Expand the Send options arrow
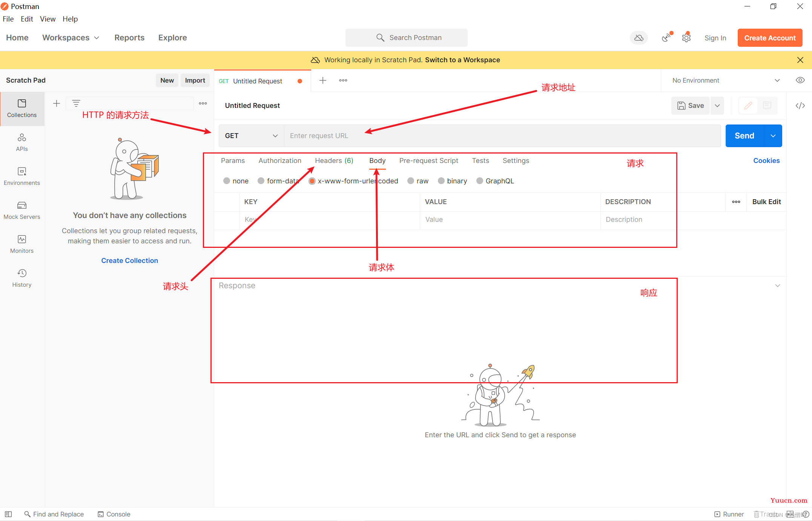This screenshot has height=521, width=812. coord(773,136)
